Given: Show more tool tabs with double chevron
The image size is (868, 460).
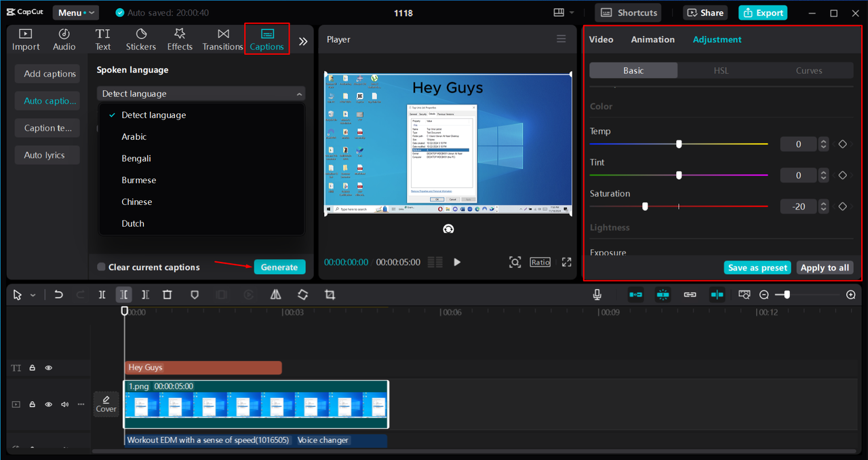Looking at the screenshot, I should pyautogui.click(x=303, y=41).
